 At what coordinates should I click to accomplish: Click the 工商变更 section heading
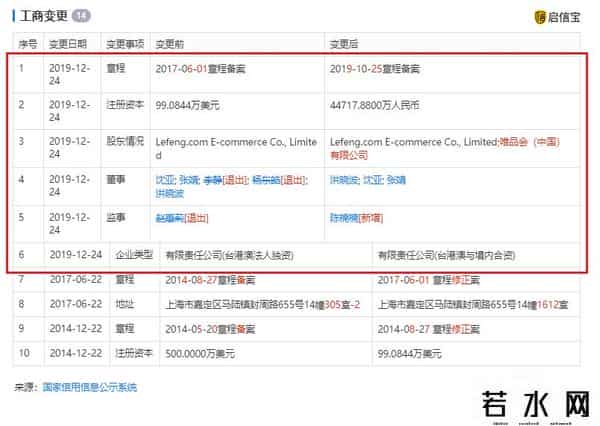tap(44, 16)
